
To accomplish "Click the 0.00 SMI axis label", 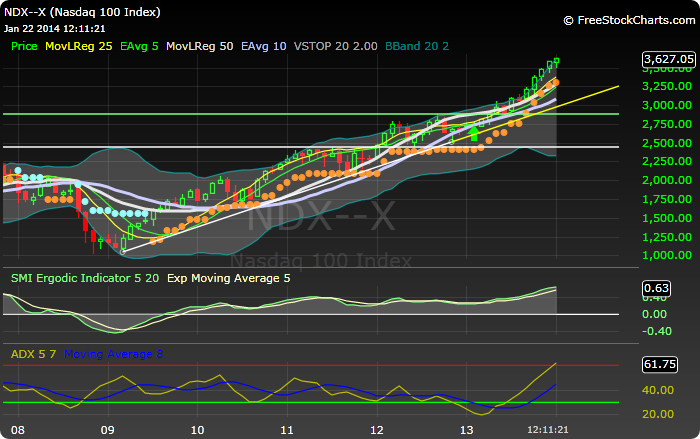I will (x=654, y=314).
